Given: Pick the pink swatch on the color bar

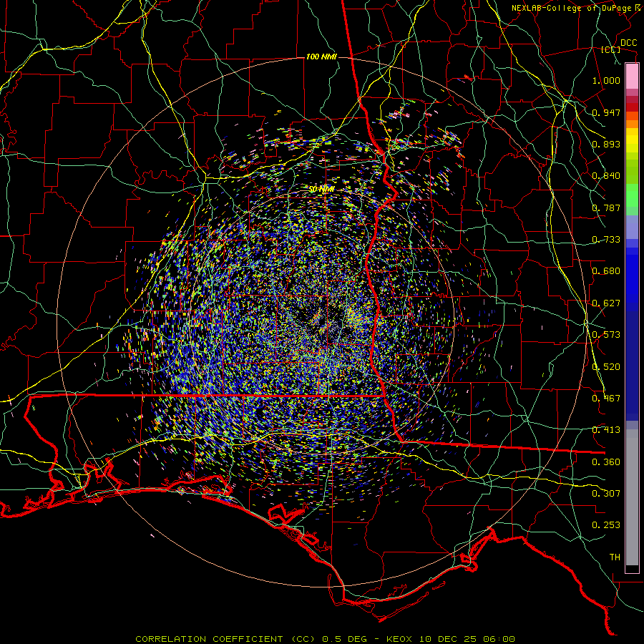Looking at the screenshot, I should coord(632,77).
